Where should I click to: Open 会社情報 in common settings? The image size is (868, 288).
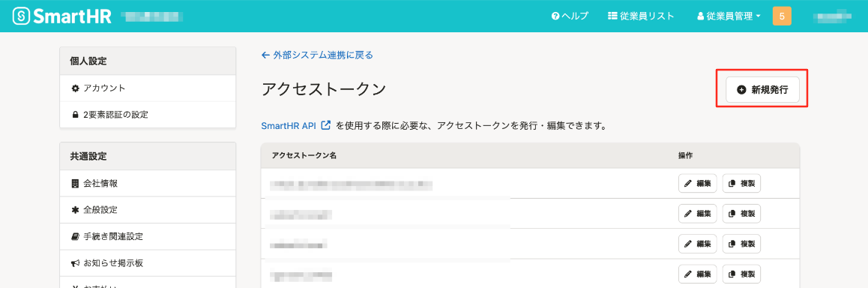point(148,183)
